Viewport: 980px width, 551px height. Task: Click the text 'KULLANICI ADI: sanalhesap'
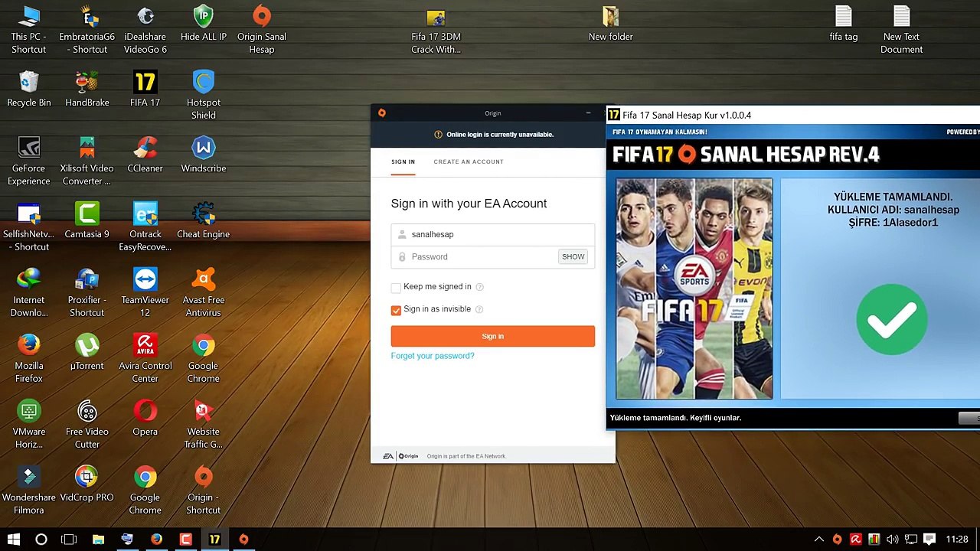tap(893, 210)
